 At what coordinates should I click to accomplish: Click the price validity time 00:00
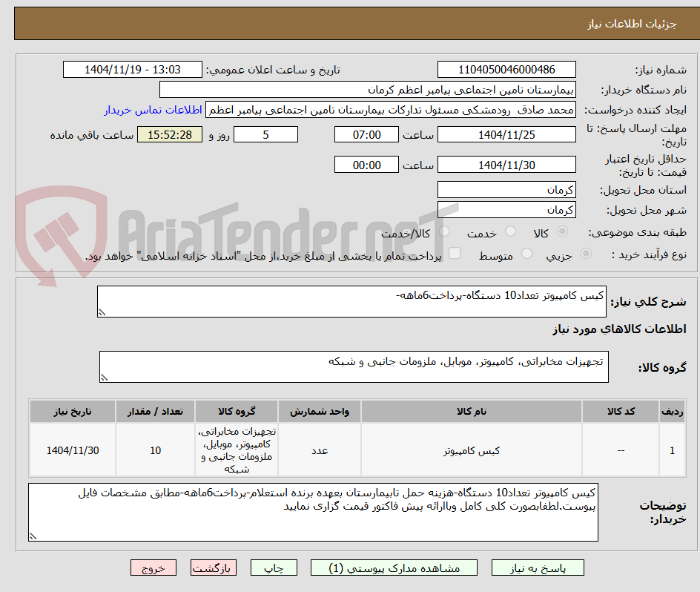(366, 165)
